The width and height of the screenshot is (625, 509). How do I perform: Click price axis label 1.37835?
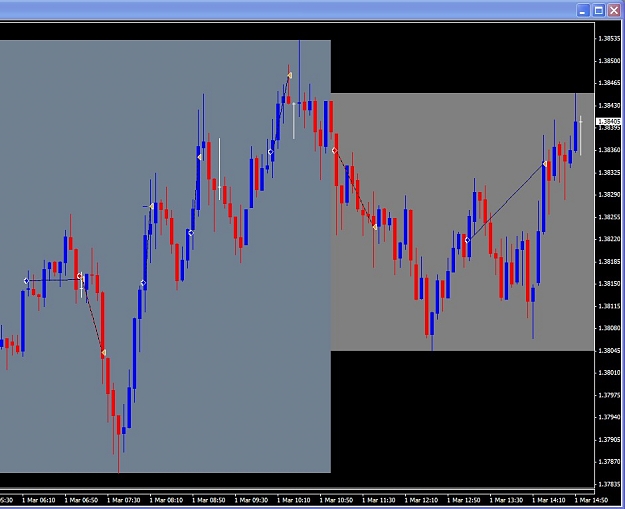(609, 484)
